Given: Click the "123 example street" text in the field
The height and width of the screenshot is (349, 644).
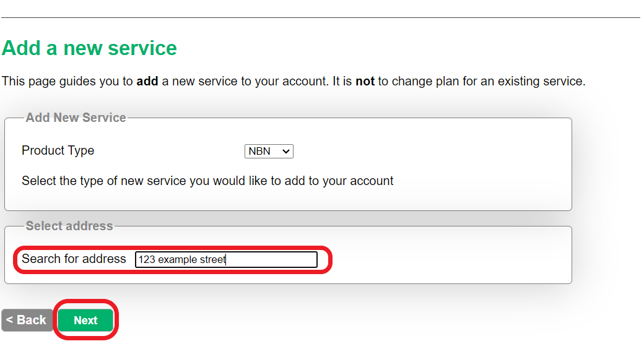Looking at the screenshot, I should [182, 259].
